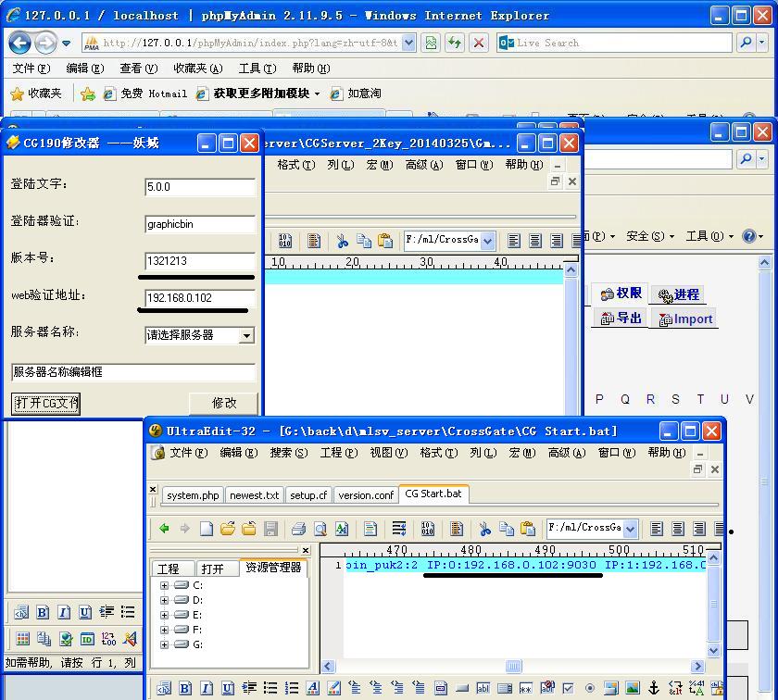
Task: Click the IE refresh green arrows button
Action: tap(455, 43)
